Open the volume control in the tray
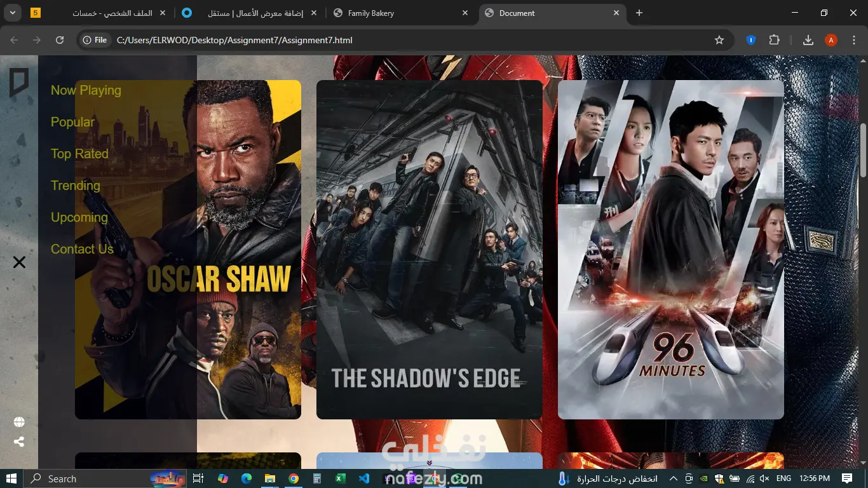Screen dimensions: 868x488 point(765,478)
